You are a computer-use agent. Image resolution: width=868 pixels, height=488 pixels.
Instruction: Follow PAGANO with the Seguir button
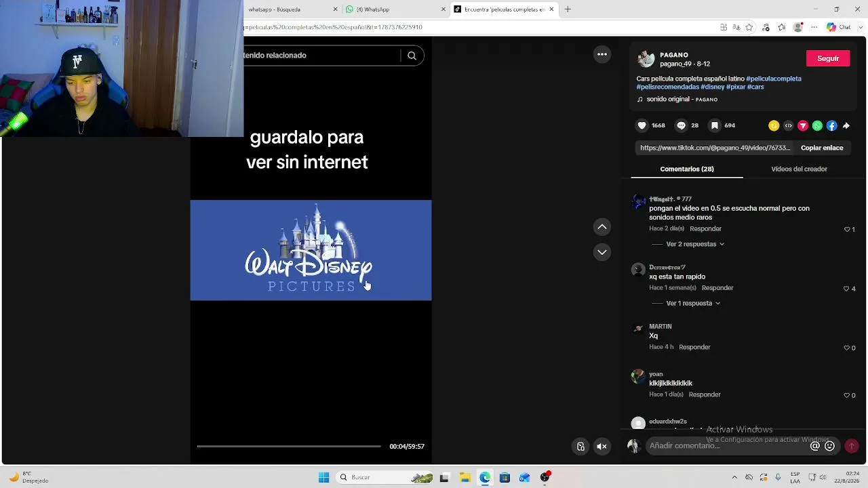click(x=827, y=58)
